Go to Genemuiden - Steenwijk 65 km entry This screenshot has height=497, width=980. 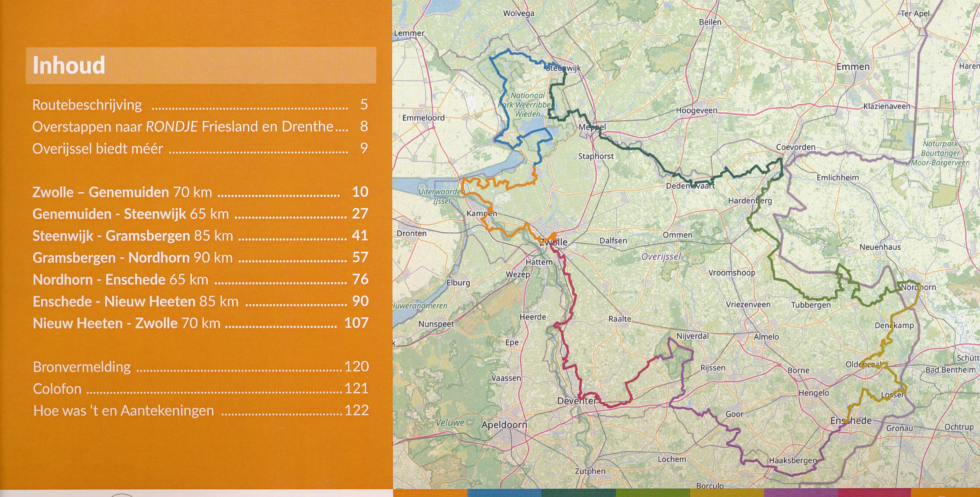(x=131, y=214)
